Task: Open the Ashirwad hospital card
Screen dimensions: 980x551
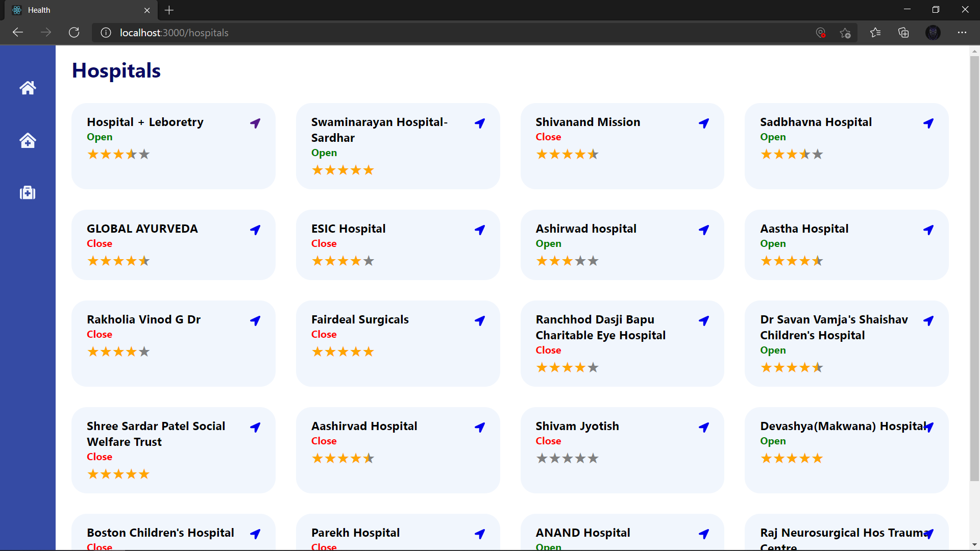Action: click(x=585, y=229)
